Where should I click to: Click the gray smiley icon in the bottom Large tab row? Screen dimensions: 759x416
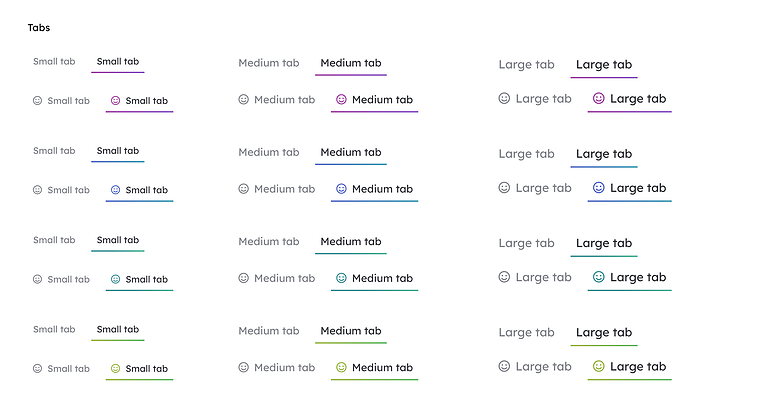pos(504,367)
